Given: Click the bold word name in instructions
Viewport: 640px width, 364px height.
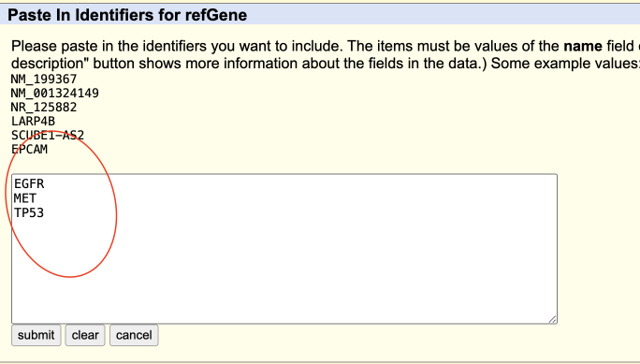Looking at the screenshot, I should click(x=582, y=46).
